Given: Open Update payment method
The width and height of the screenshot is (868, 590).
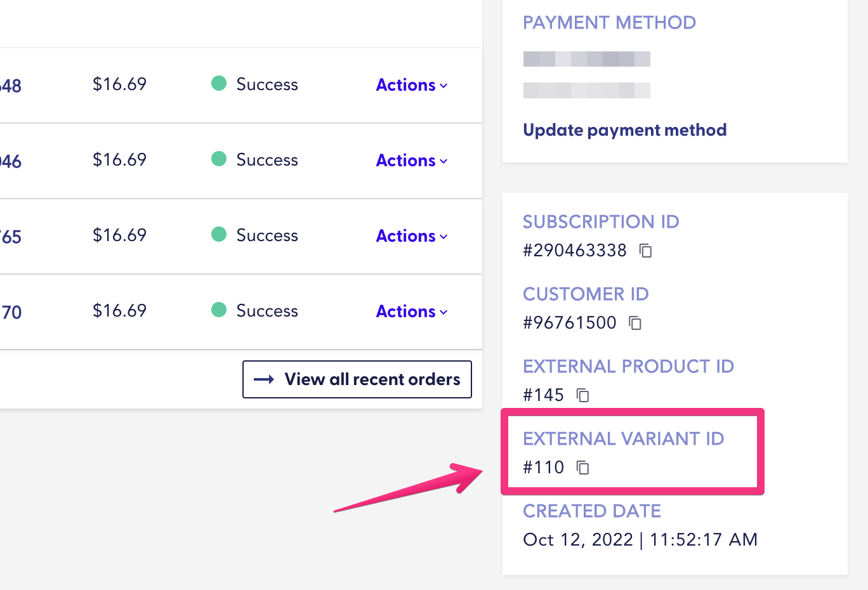Looking at the screenshot, I should point(624,130).
